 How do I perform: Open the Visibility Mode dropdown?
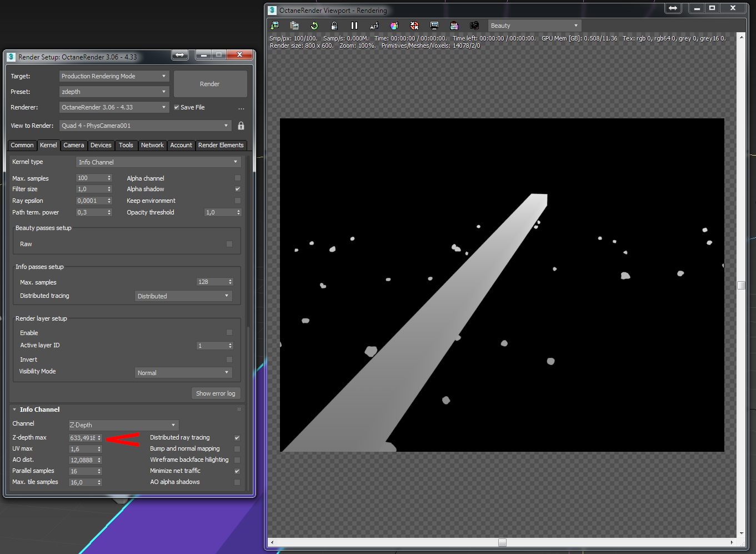[184, 373]
